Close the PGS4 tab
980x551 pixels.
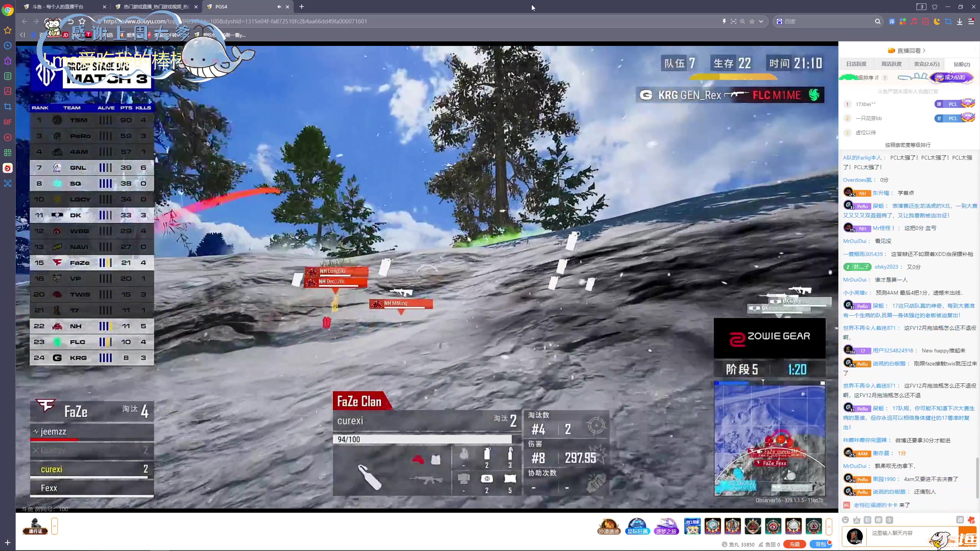coord(287,7)
